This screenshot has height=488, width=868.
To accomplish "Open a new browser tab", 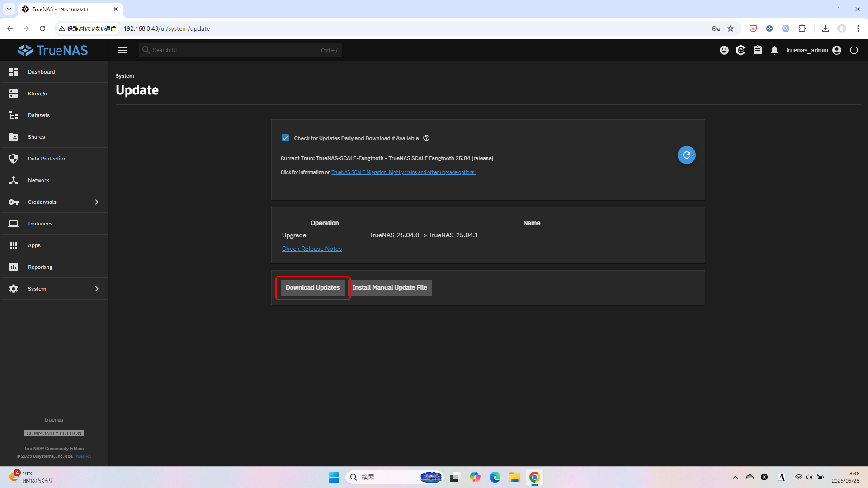I will 132,9.
